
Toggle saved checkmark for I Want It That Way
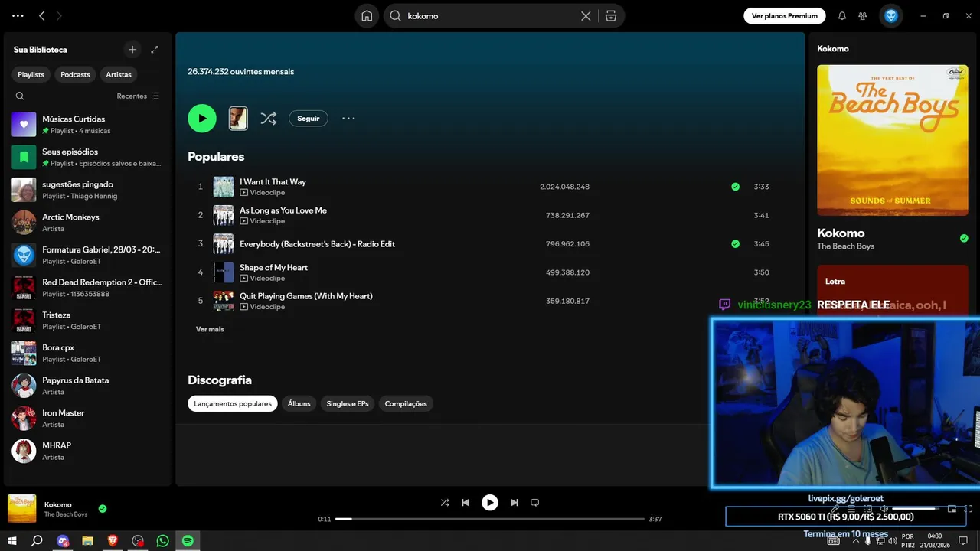[735, 187]
